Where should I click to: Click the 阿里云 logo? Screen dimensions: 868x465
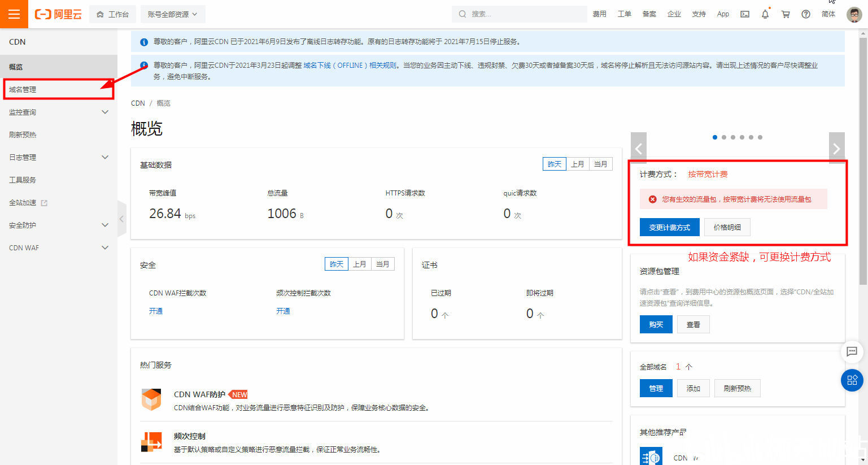pos(57,14)
